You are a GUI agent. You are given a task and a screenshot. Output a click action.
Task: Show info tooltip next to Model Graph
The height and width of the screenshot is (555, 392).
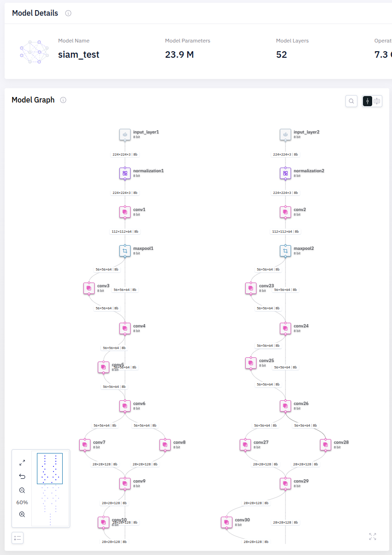point(63,100)
